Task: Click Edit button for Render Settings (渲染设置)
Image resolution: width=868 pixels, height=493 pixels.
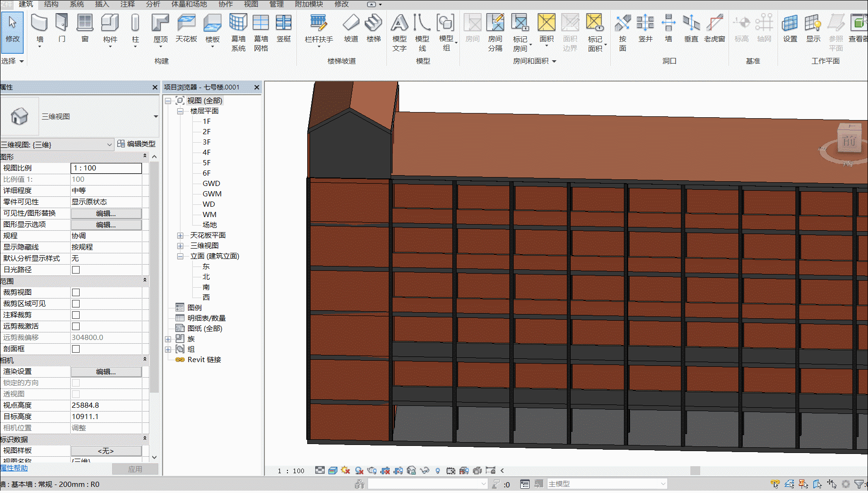Action: [x=106, y=372]
